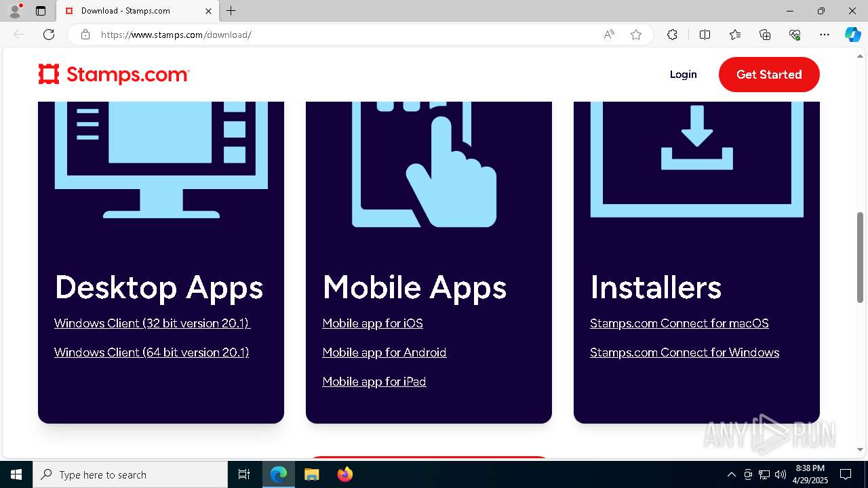Launch Firefox from taskbar

tap(345, 474)
